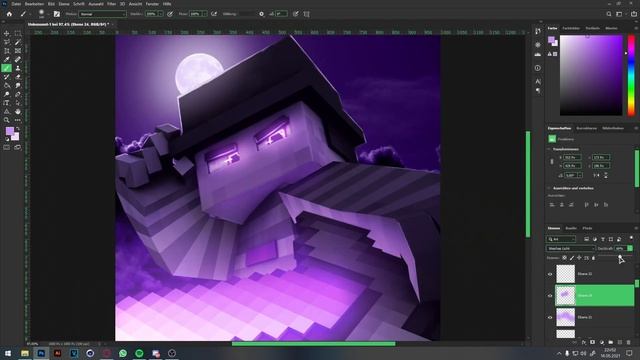The image size is (640, 360).
Task: Open the Info panel icon in the collapsed dock
Action: coord(538,68)
